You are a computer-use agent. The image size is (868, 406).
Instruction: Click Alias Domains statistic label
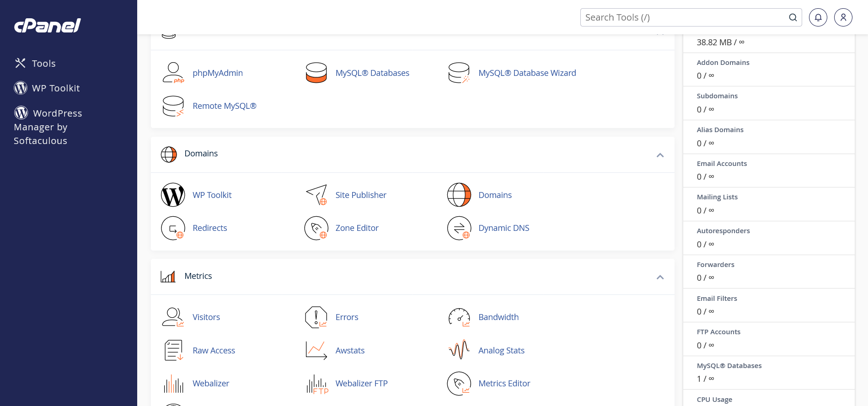point(720,130)
